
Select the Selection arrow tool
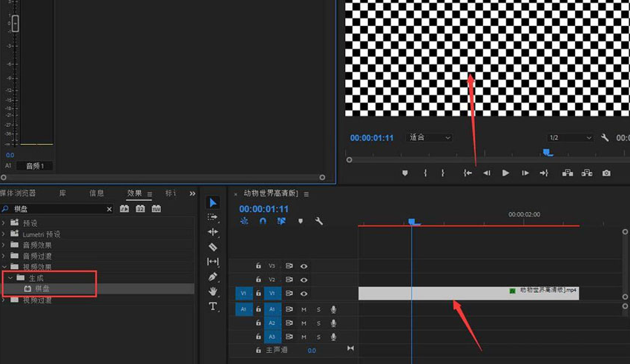(x=213, y=202)
